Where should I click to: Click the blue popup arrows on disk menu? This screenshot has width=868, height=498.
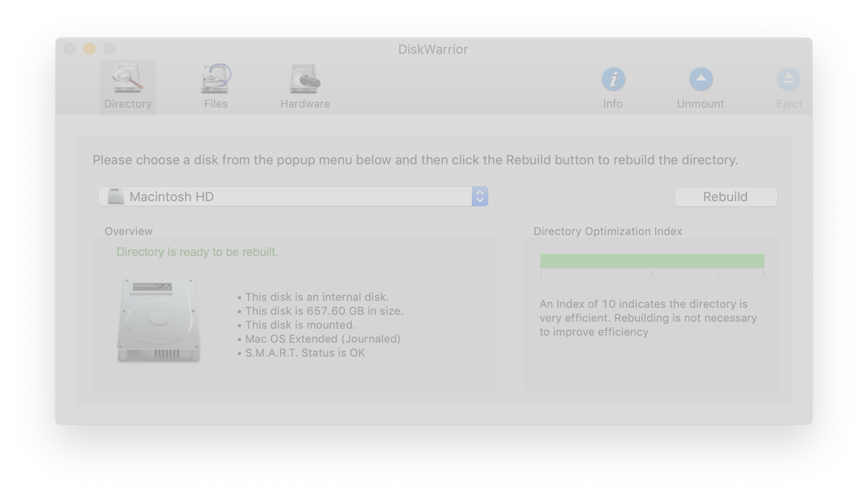click(x=480, y=196)
